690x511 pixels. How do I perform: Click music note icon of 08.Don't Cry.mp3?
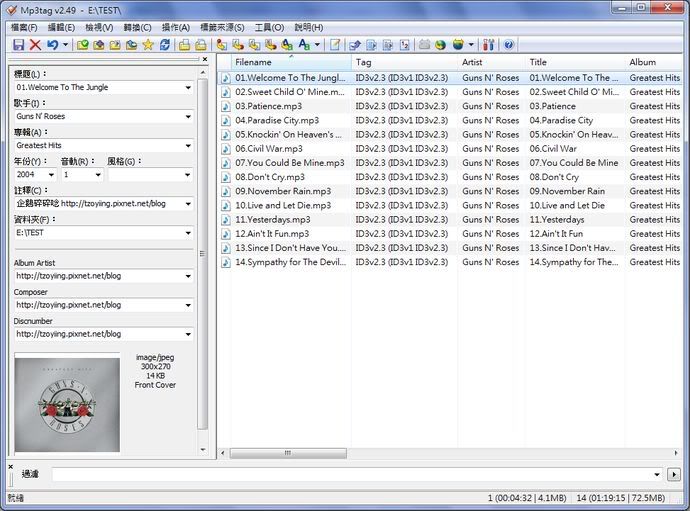point(226,177)
